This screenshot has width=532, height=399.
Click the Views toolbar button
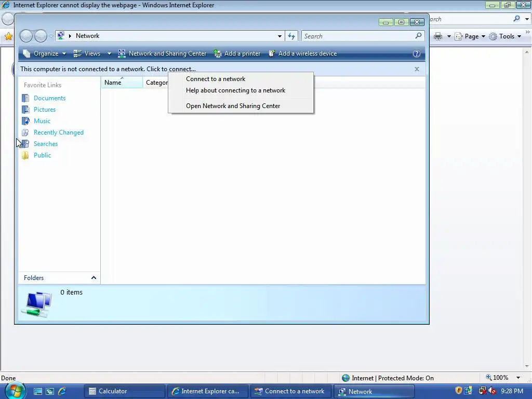click(x=87, y=54)
